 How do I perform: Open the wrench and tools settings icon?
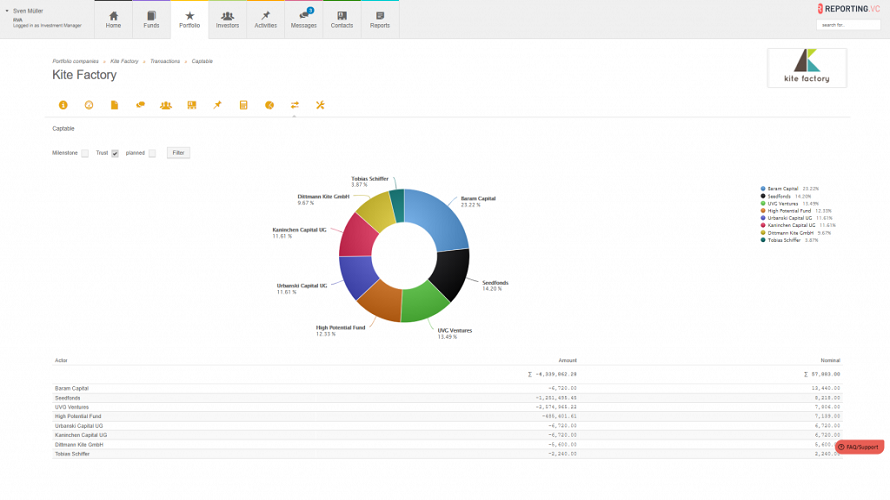point(320,105)
